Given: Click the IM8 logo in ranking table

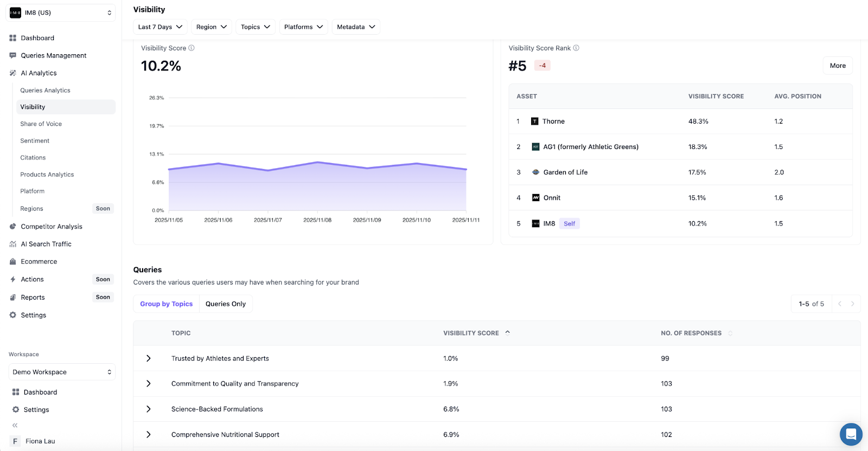Looking at the screenshot, I should point(535,223).
